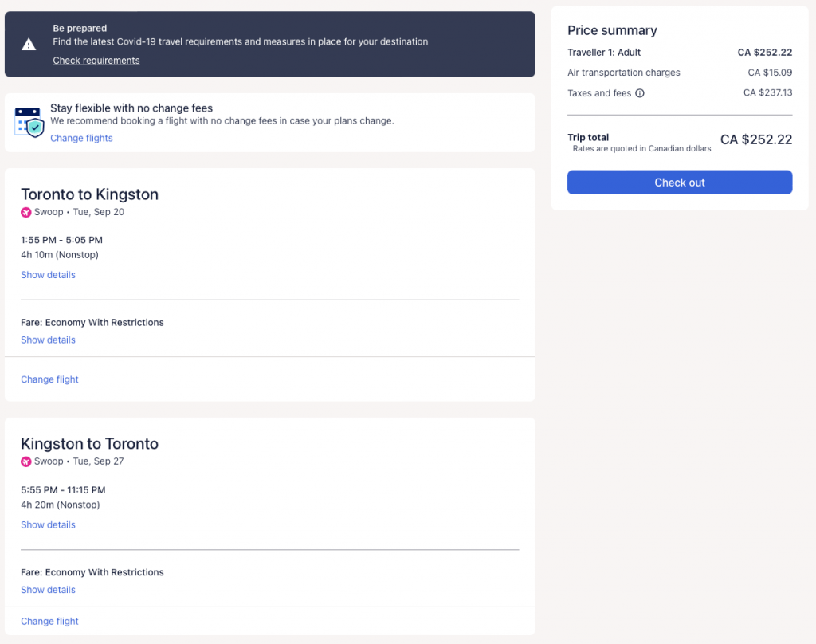Click Change flight in the Kingston to Toronto card
This screenshot has height=644, width=816.
(49, 621)
